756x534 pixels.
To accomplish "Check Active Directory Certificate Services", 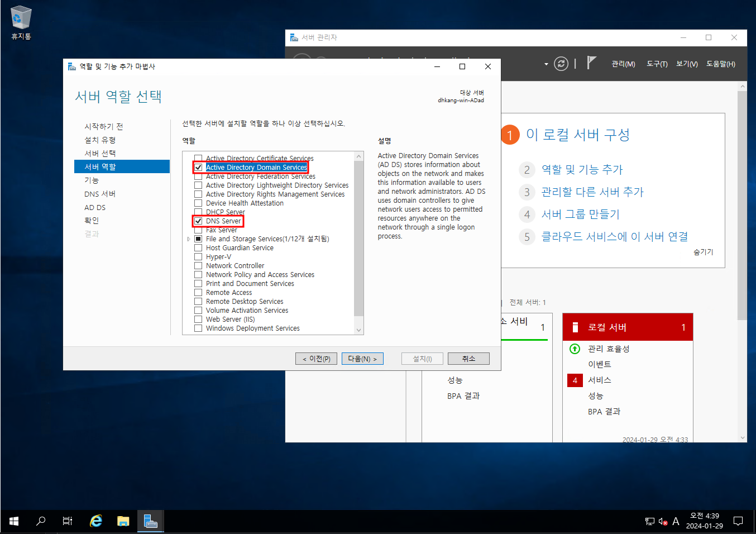I will click(198, 158).
